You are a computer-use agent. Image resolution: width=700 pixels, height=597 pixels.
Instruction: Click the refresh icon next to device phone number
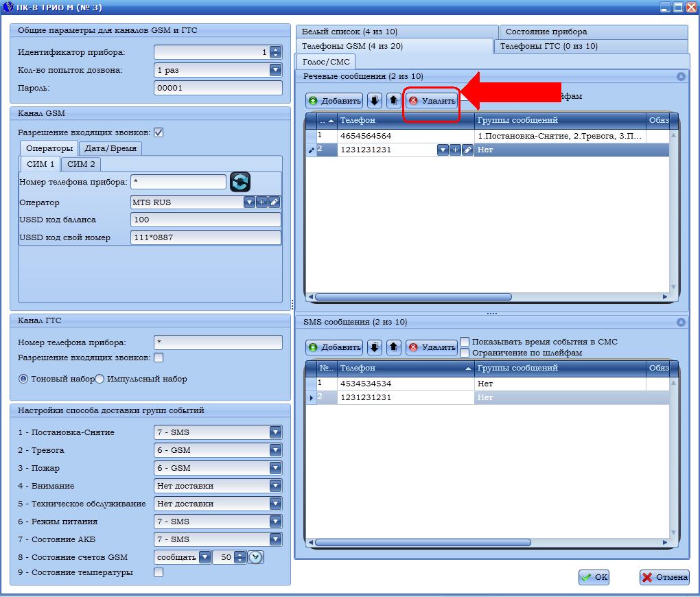[x=240, y=182]
